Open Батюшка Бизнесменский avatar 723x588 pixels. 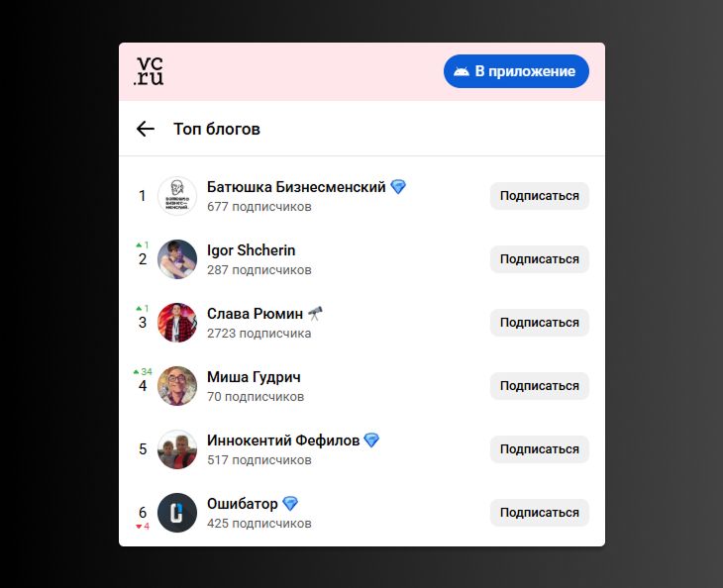pos(177,196)
